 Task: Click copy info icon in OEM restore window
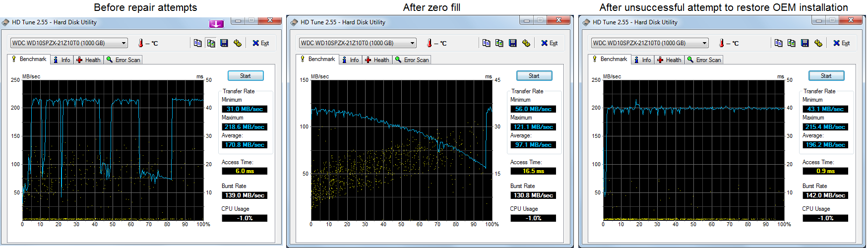tap(778, 43)
